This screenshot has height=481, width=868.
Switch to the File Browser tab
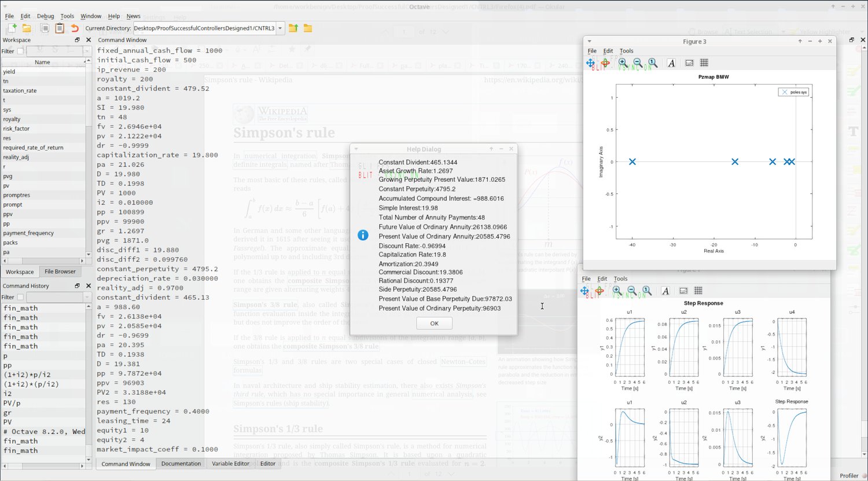pyautogui.click(x=60, y=271)
